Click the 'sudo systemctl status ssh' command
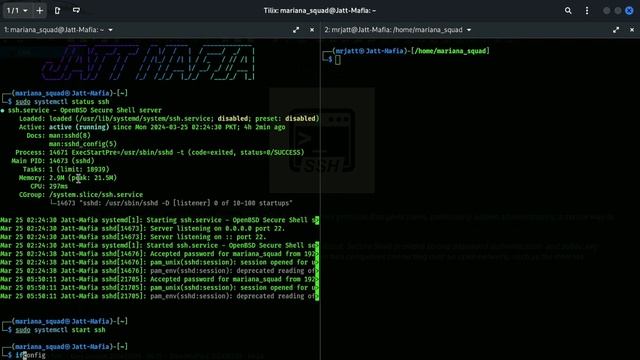The height and width of the screenshot is (360, 640). pyautogui.click(x=62, y=102)
